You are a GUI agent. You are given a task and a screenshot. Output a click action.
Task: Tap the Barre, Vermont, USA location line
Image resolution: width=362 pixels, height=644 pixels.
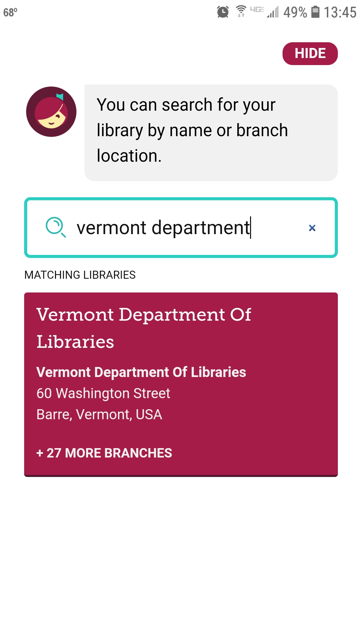(99, 414)
